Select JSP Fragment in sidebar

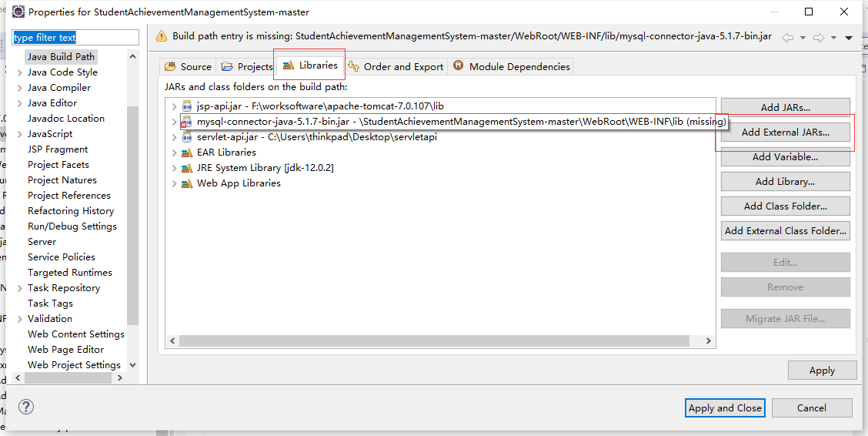58,149
